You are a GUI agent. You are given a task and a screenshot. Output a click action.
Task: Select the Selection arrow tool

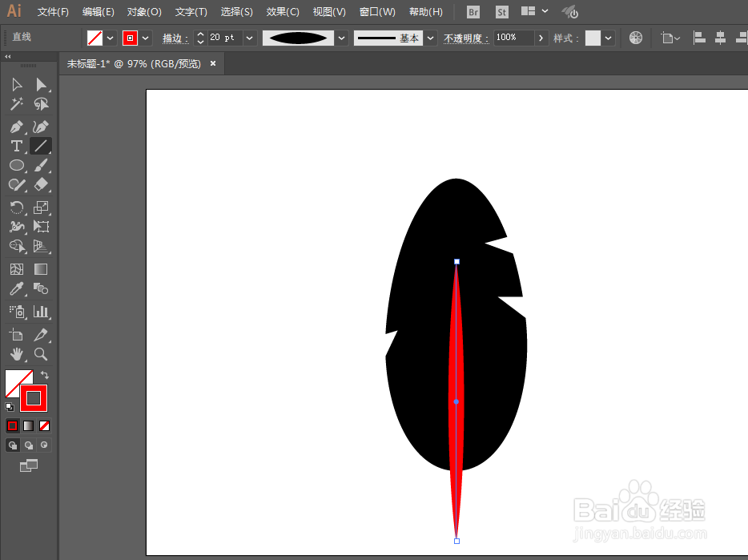[x=16, y=84]
